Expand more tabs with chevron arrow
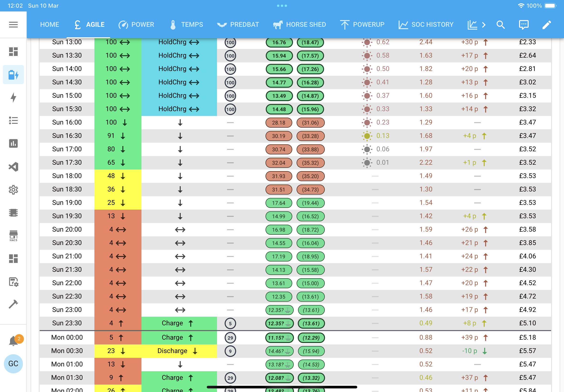Image resolution: width=564 pixels, height=392 pixels. tap(483, 25)
